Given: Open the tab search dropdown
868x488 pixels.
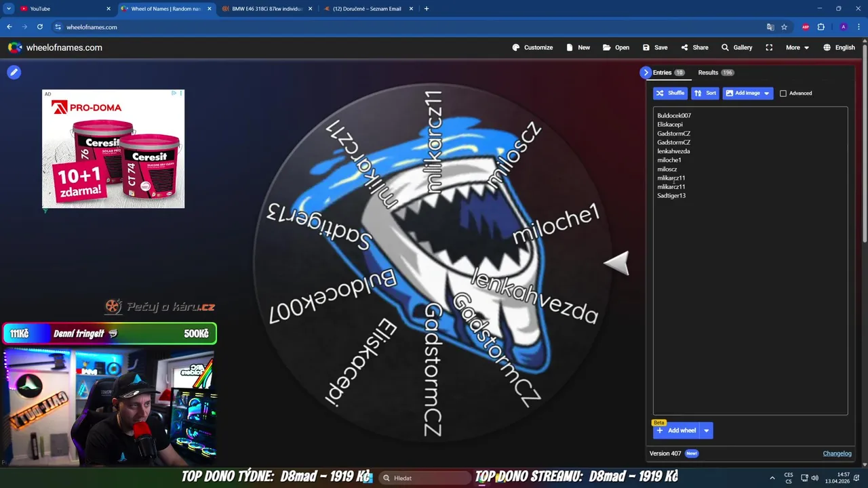Looking at the screenshot, I should tap(8, 9).
